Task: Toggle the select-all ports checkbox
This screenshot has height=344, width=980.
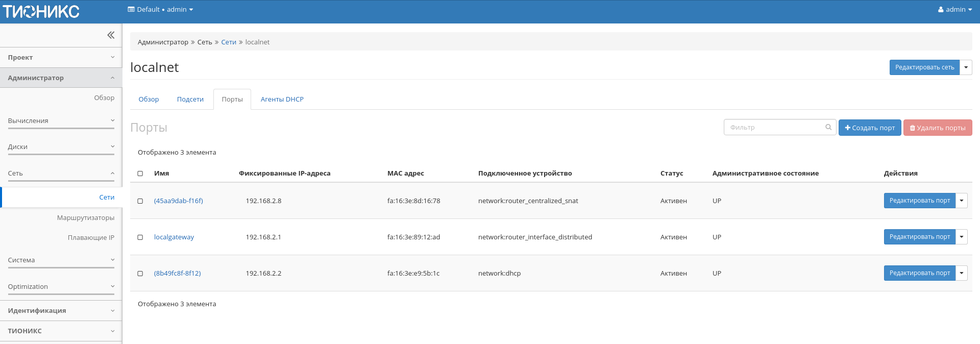Action: pyautogui.click(x=140, y=174)
